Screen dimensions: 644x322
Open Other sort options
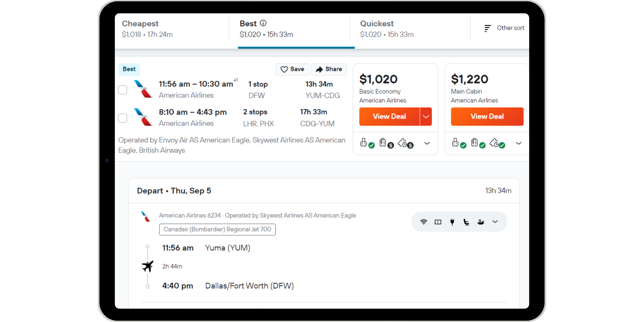point(504,28)
